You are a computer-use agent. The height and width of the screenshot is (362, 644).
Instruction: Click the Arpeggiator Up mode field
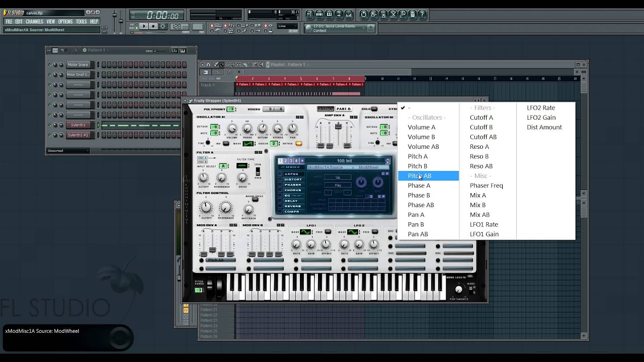tap(338, 177)
